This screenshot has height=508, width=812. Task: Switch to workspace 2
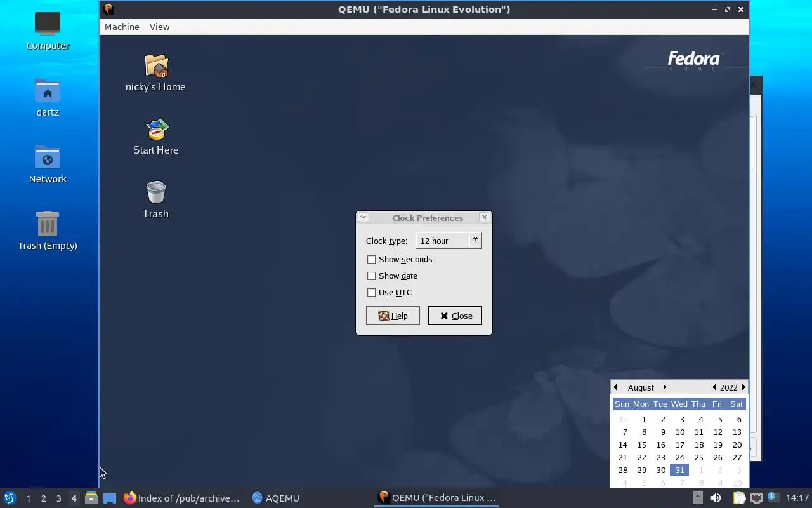(x=43, y=498)
